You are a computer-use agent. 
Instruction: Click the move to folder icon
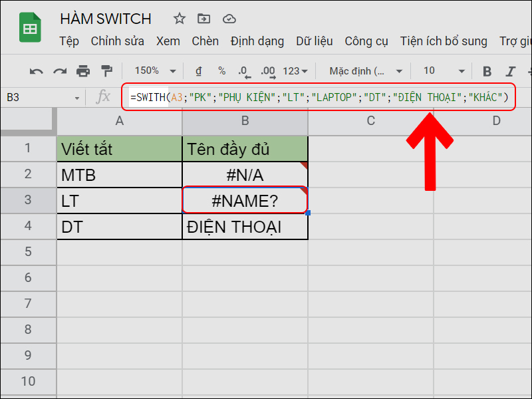(204, 19)
